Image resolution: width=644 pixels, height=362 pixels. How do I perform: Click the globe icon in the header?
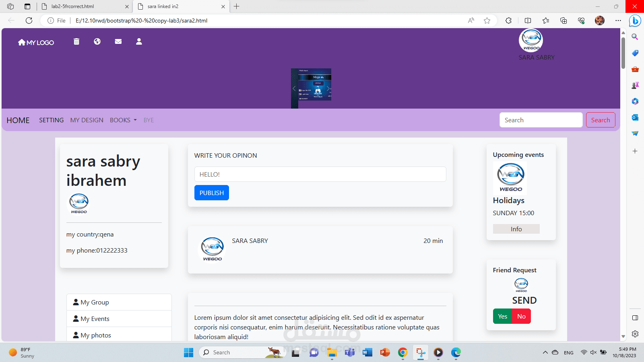tap(97, 41)
